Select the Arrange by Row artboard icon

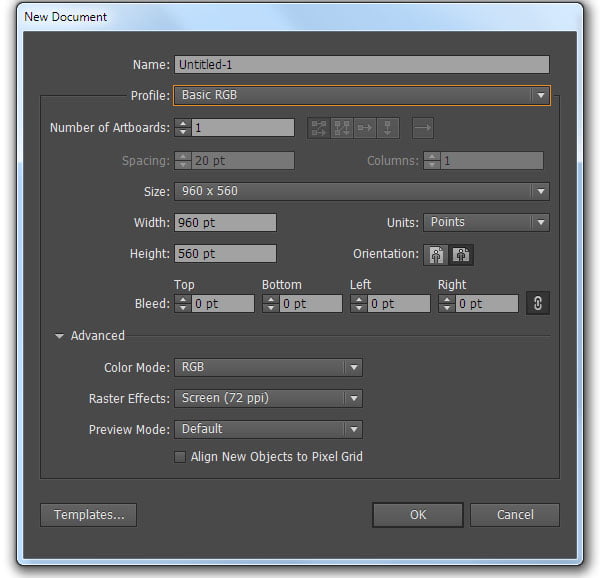[365, 128]
